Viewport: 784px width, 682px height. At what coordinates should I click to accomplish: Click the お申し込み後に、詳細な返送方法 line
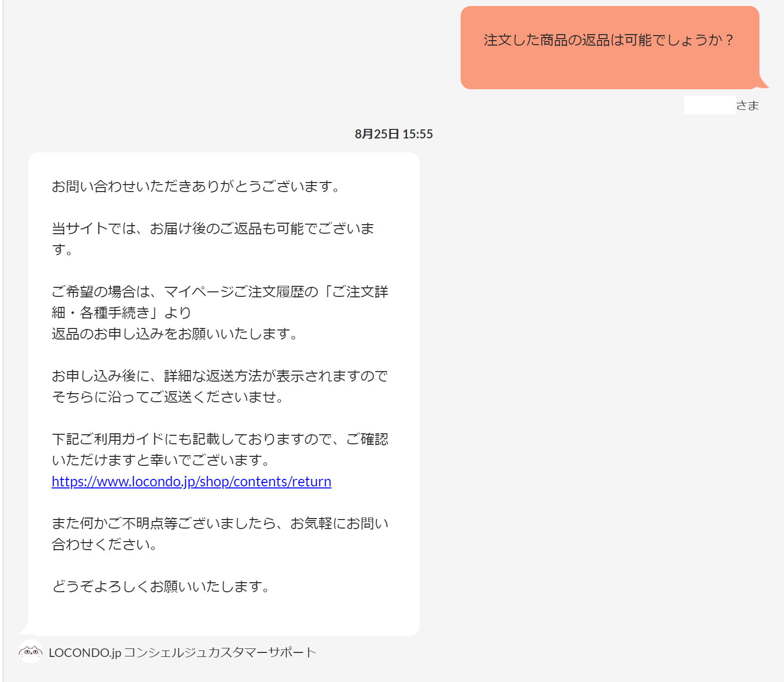[x=220, y=376]
